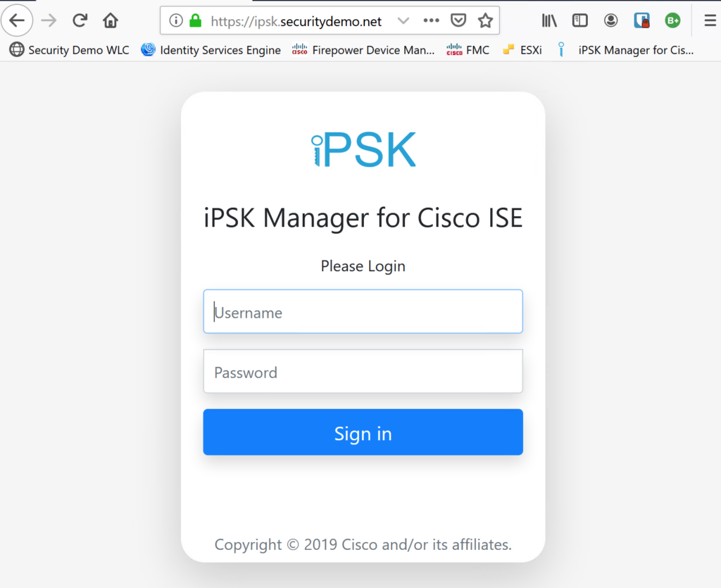Show site information from the info icon

tap(175, 20)
